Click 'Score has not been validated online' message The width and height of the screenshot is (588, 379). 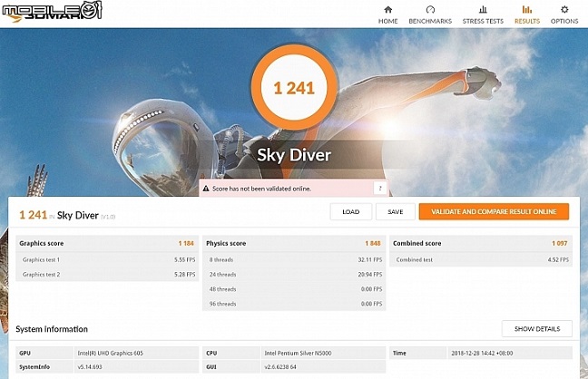tap(261, 189)
